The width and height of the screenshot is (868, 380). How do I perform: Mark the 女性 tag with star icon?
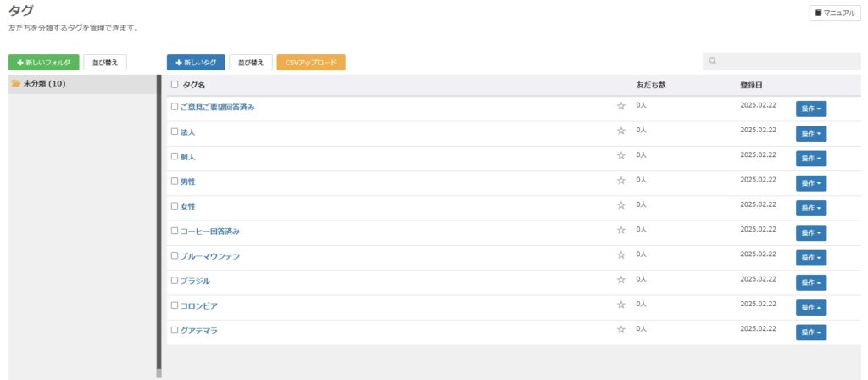pyautogui.click(x=620, y=206)
